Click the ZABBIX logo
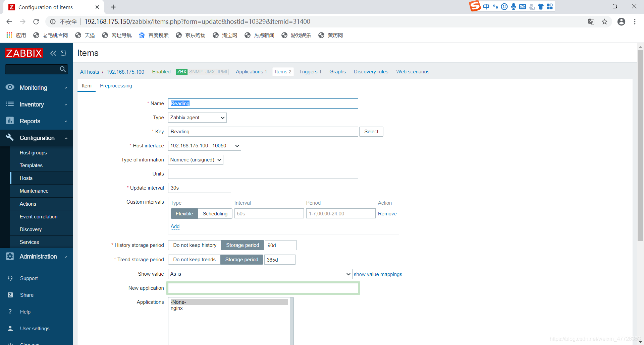The image size is (644, 345). tap(24, 53)
